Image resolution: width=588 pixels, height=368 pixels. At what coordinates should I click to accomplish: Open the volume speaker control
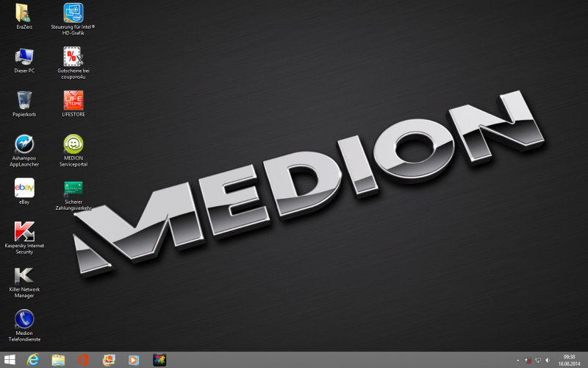(548, 360)
